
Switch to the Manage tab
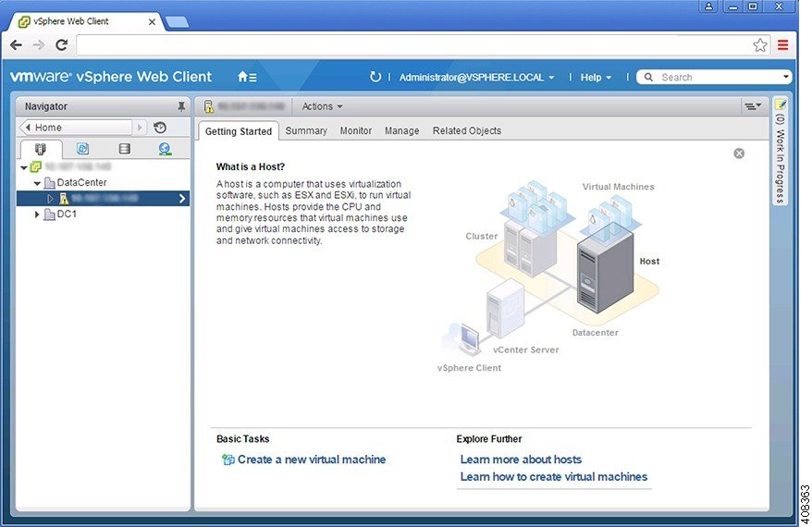(402, 131)
